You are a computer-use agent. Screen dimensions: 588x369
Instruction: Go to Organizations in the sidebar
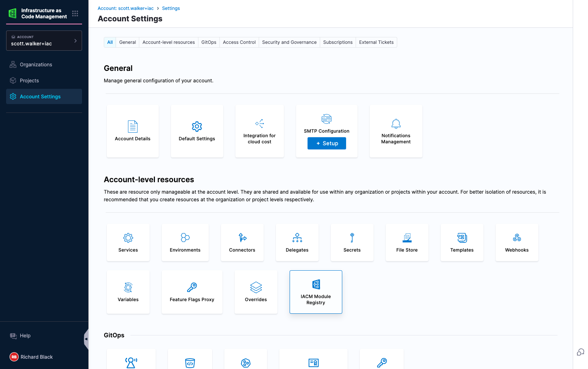coord(44,64)
